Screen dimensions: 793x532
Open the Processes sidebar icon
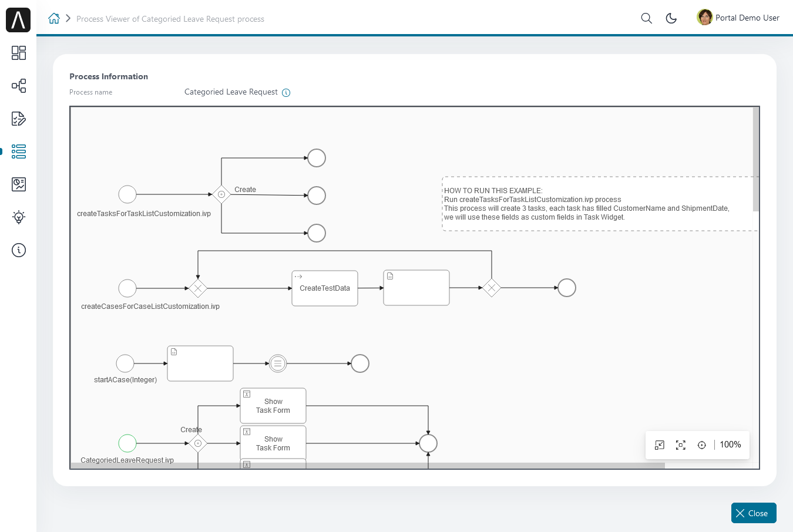coord(19,86)
